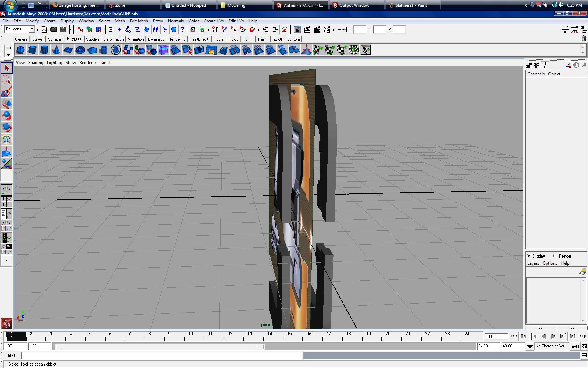Open Channels menu in Channel Box
The width and height of the screenshot is (588, 368).
click(536, 74)
